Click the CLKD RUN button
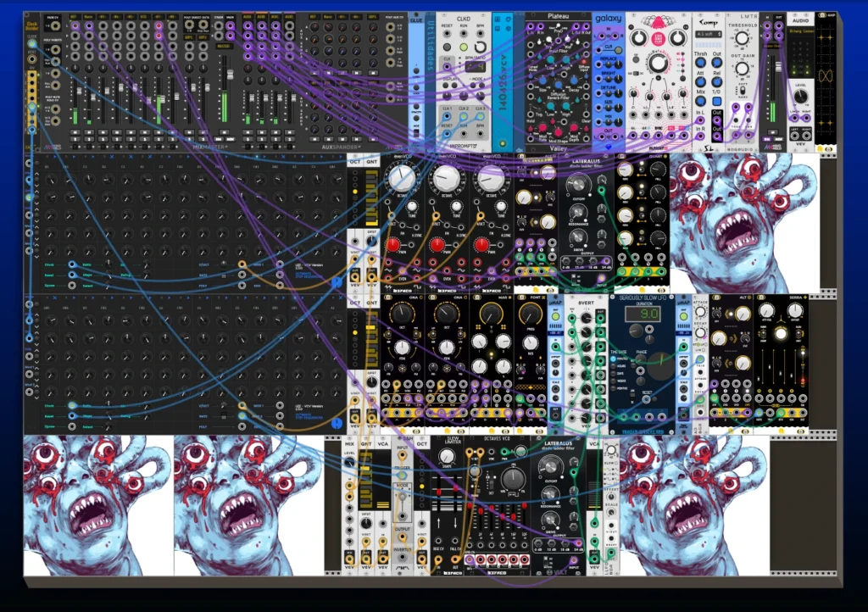The width and height of the screenshot is (868, 612). click(464, 47)
